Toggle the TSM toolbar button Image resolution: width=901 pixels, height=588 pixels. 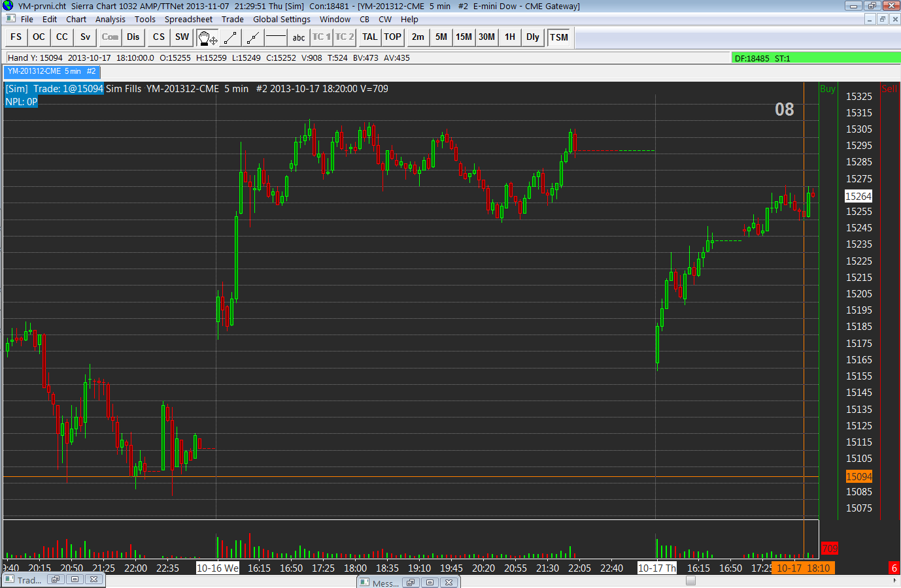[559, 37]
